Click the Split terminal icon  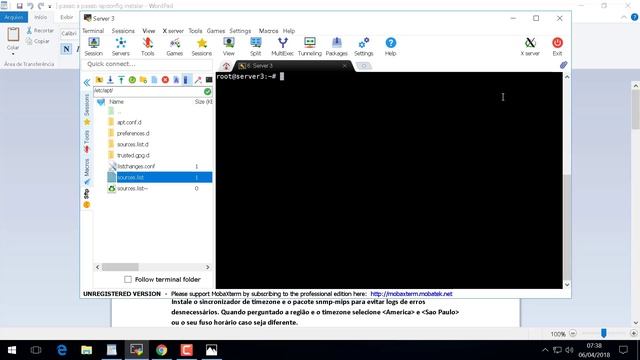256,47
